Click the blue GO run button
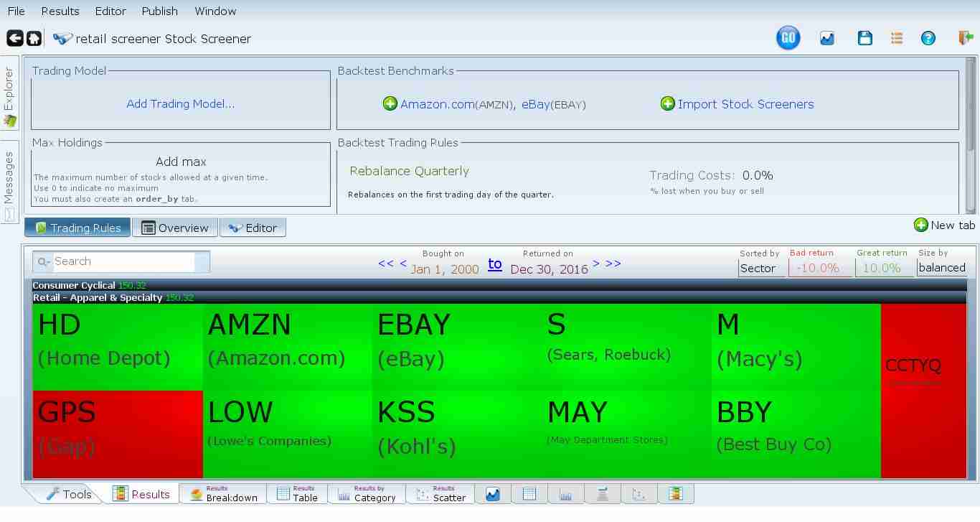This screenshot has width=980, height=522. pos(788,38)
